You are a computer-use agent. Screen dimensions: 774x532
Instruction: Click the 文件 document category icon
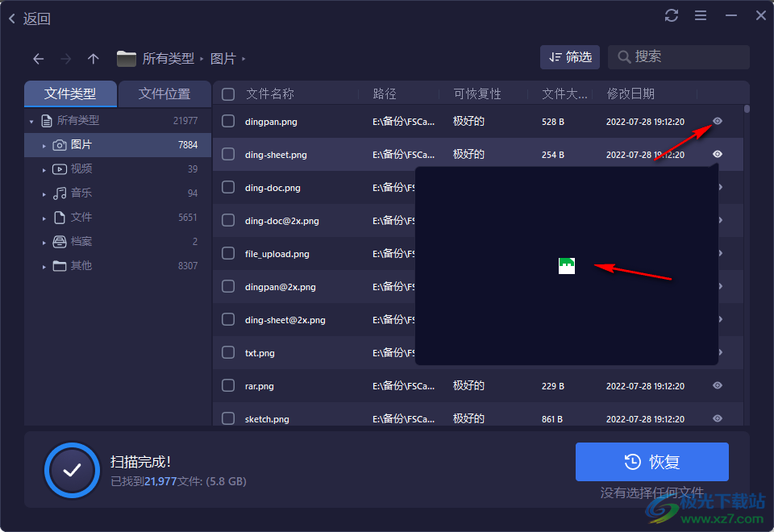[x=59, y=217]
